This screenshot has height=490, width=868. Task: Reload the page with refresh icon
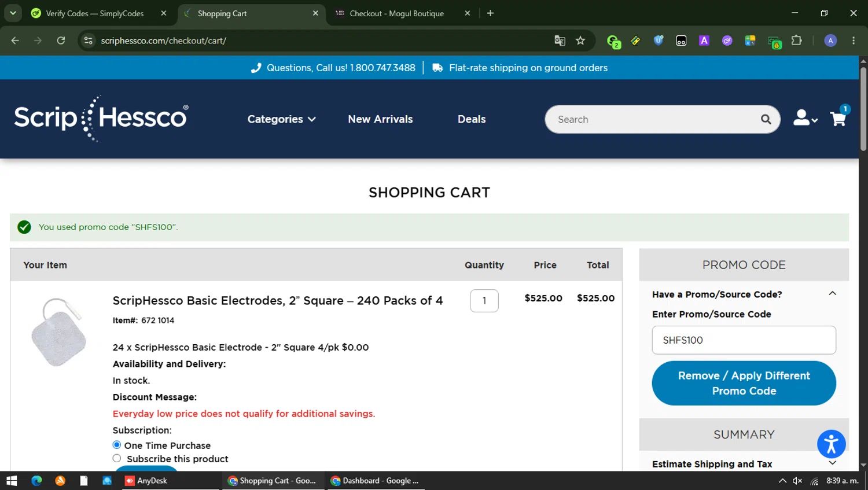click(x=61, y=40)
